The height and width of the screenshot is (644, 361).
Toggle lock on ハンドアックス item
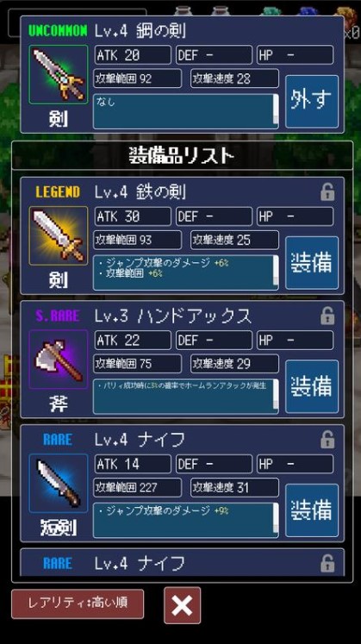point(327,316)
